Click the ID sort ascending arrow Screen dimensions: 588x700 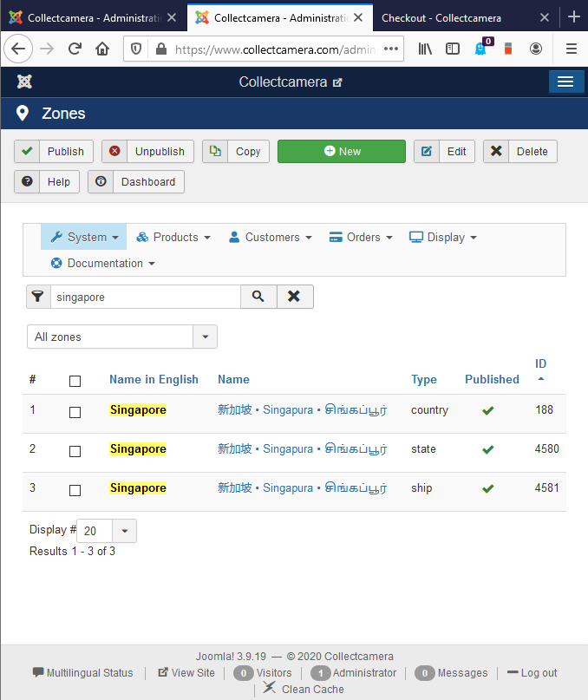click(541, 379)
